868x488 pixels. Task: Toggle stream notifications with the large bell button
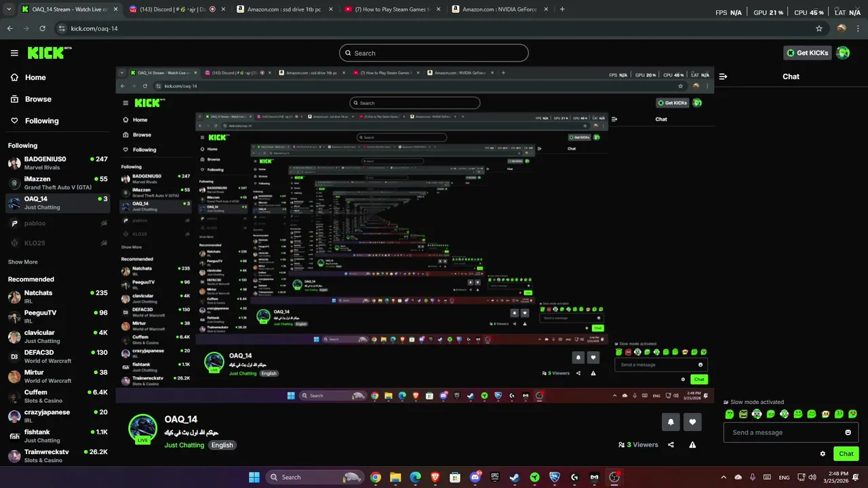[x=671, y=422]
